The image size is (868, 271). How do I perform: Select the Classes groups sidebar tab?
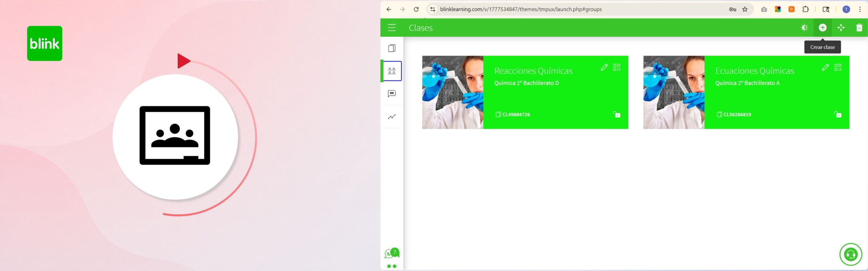click(x=392, y=71)
